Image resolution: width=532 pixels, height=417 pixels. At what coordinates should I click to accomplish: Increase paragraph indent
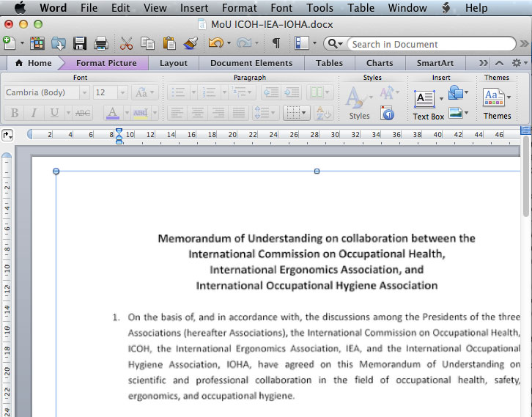[x=292, y=92]
